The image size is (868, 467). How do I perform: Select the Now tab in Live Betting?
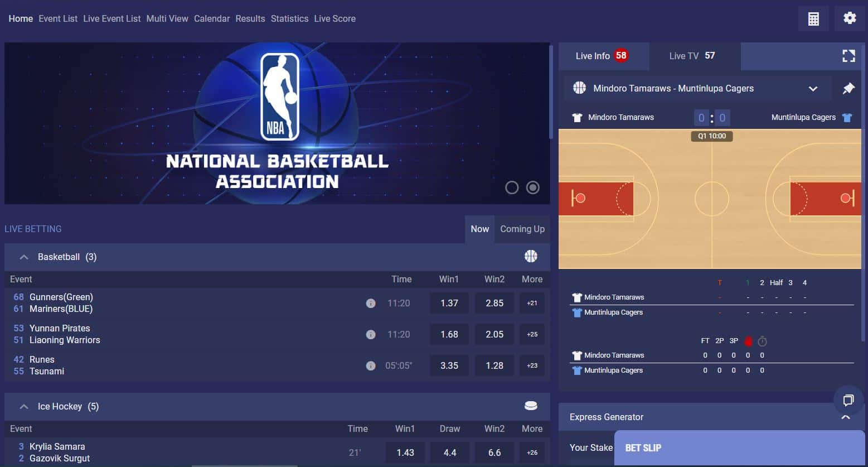pos(479,229)
